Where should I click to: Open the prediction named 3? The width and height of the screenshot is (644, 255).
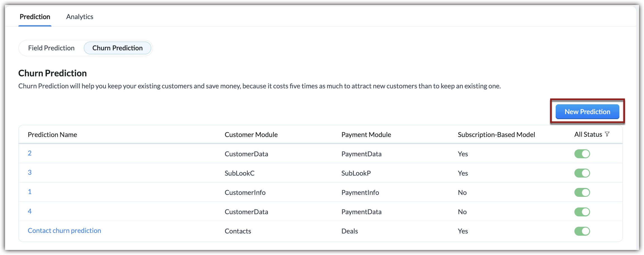(30, 173)
